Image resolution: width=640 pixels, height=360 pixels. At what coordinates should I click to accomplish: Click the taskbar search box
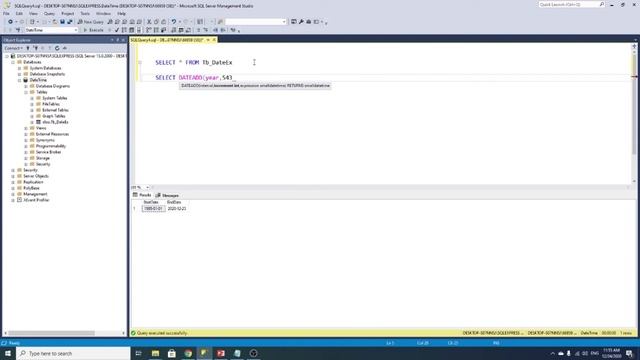click(73, 353)
